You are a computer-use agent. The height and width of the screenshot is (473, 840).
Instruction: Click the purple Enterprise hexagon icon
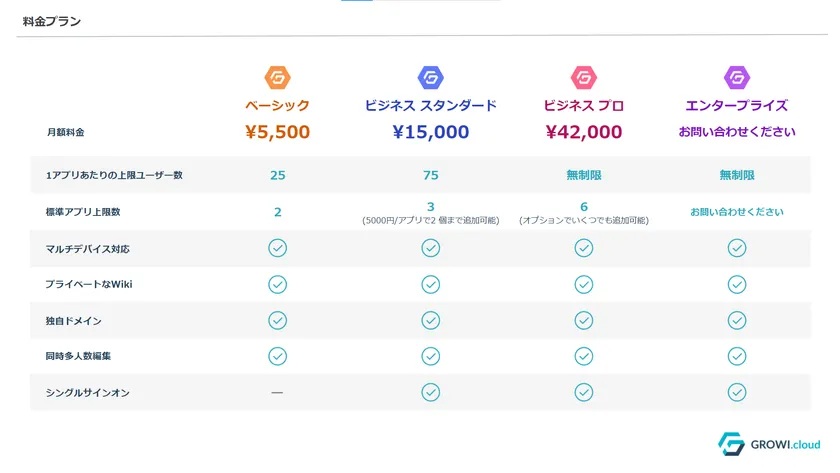(737, 77)
